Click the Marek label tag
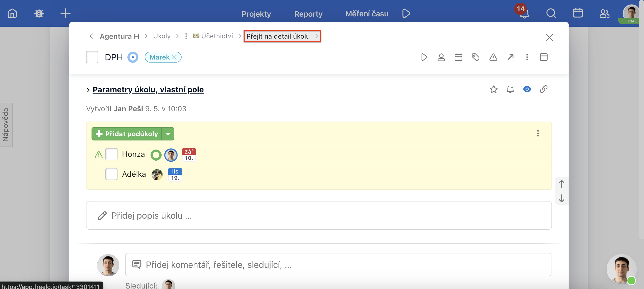Screen dimensions: 644x289 click(x=159, y=57)
